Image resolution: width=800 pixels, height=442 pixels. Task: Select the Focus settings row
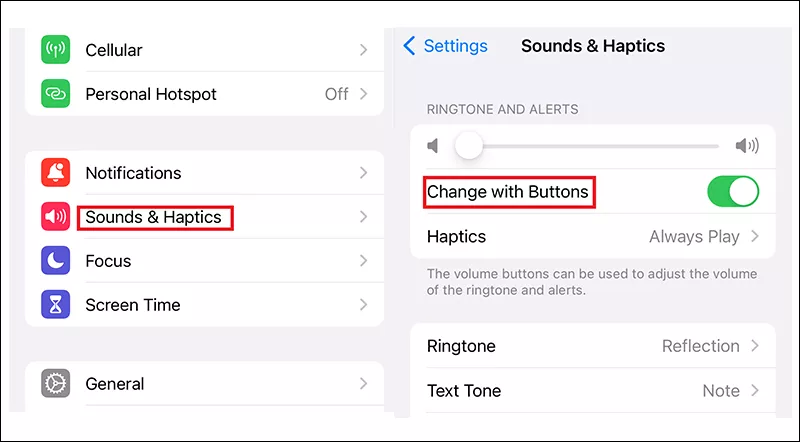click(x=205, y=261)
